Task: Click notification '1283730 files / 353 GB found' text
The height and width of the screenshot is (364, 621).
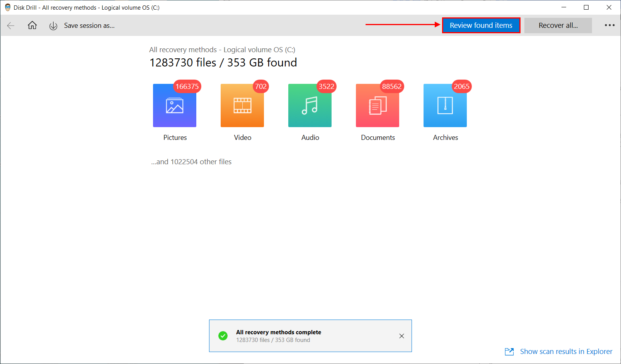Action: 273,340
